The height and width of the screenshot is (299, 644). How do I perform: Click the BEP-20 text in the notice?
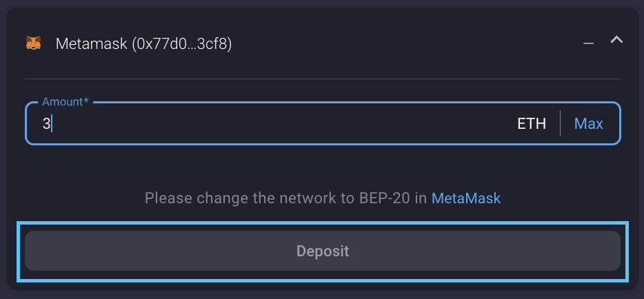coord(381,198)
